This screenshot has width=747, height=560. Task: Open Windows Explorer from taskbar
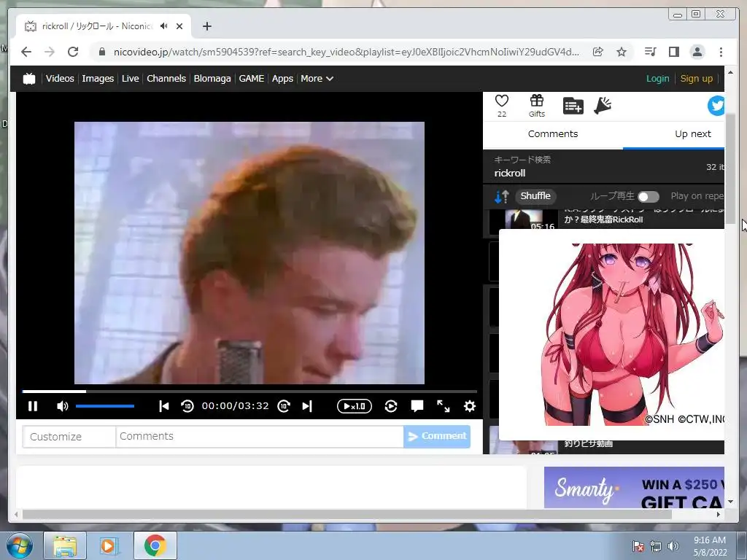coord(65,545)
